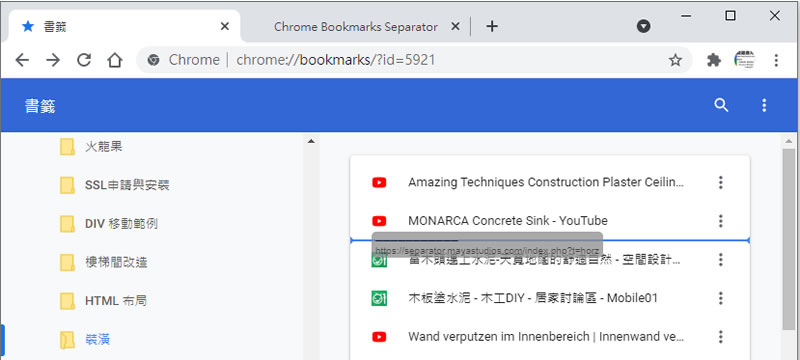Close the 書籤 tab
The height and width of the screenshot is (360, 800).
point(224,27)
